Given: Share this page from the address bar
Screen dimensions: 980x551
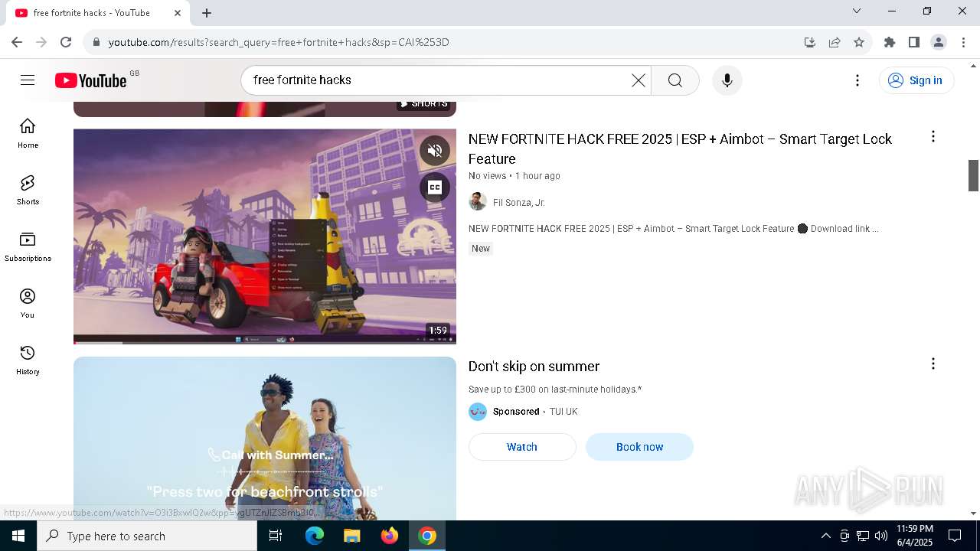Looking at the screenshot, I should [x=835, y=42].
